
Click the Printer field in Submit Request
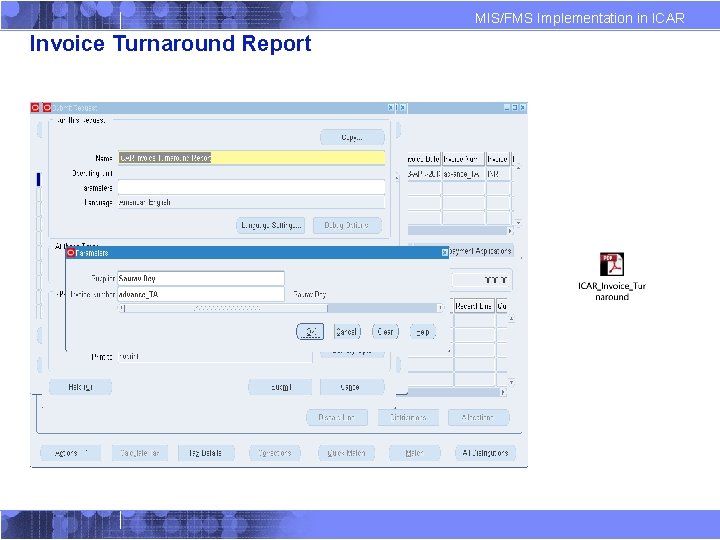pos(215,356)
